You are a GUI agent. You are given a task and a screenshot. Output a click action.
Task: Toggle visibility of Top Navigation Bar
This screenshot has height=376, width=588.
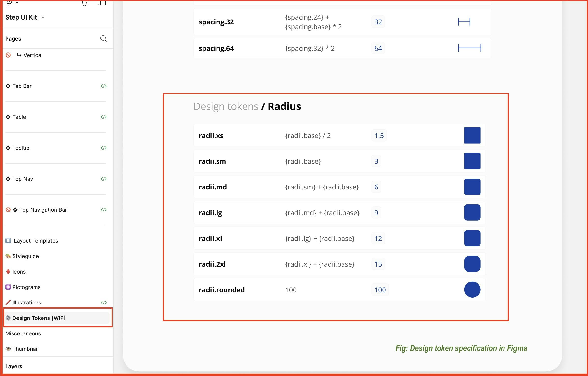(9, 210)
